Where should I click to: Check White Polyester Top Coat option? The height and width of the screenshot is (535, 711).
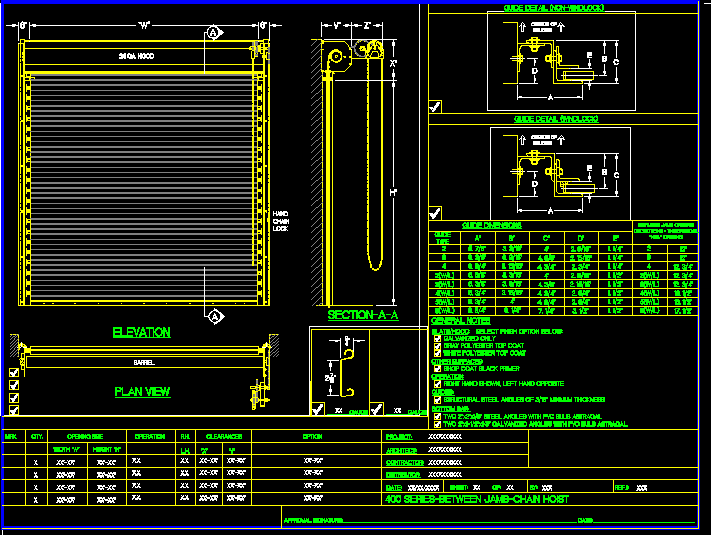pos(437,353)
